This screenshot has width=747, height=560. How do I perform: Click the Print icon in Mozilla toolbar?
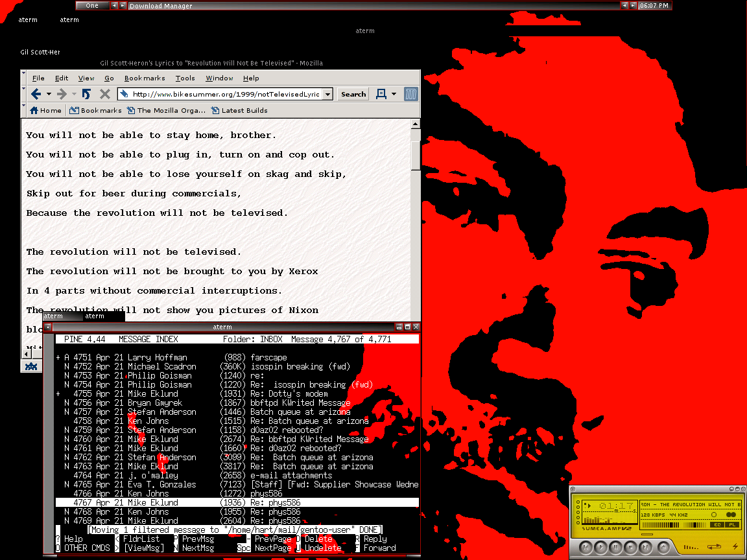[381, 94]
